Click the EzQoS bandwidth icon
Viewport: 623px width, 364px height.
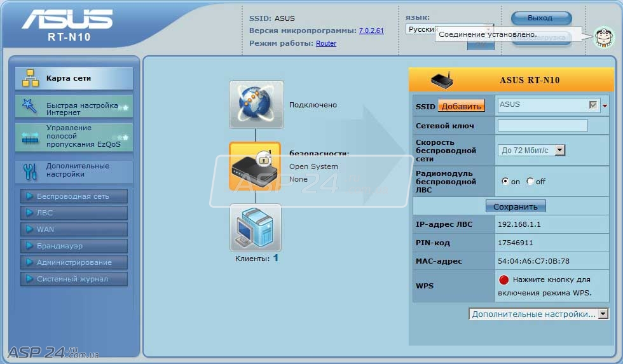(31, 138)
